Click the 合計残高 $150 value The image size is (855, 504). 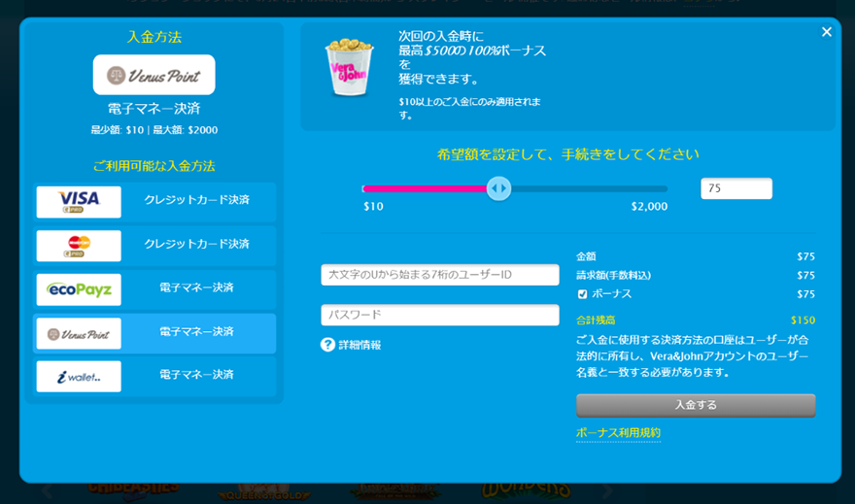(x=803, y=320)
